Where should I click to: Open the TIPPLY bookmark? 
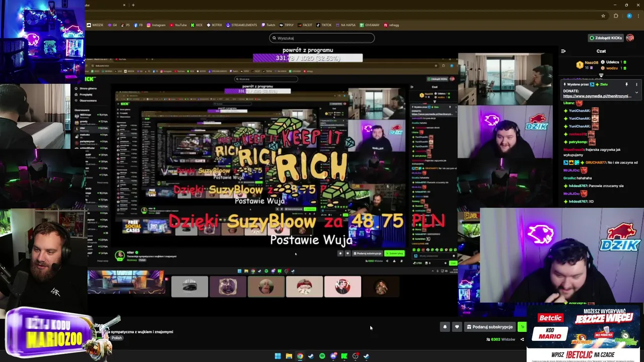(x=286, y=25)
